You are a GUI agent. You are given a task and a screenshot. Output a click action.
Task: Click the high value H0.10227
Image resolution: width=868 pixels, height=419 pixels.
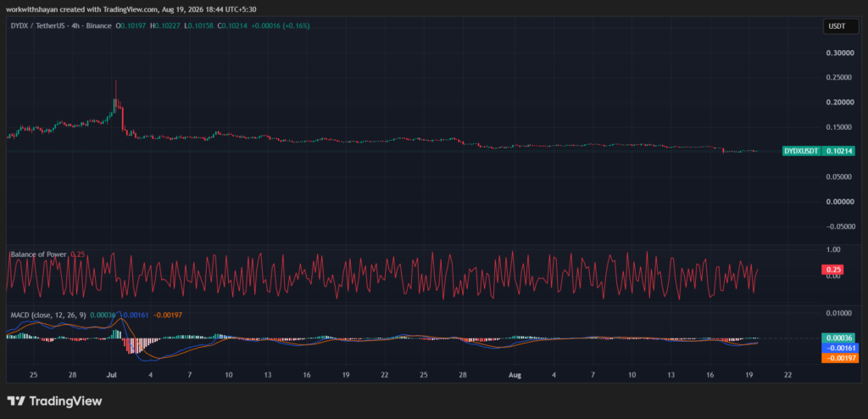(x=167, y=25)
